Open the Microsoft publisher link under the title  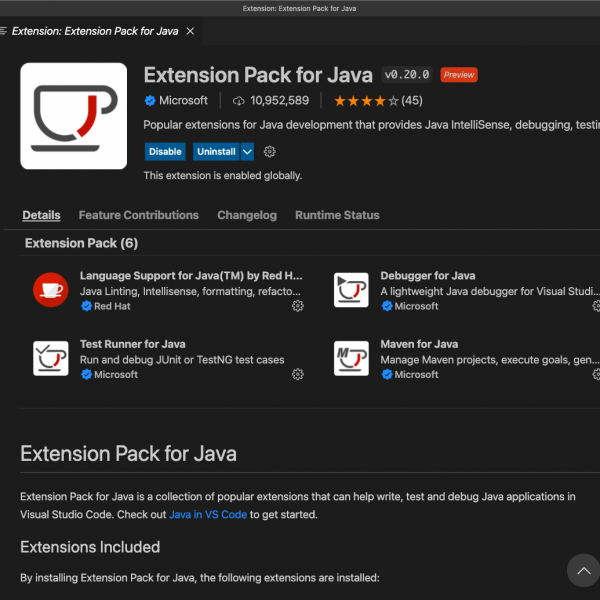183,100
